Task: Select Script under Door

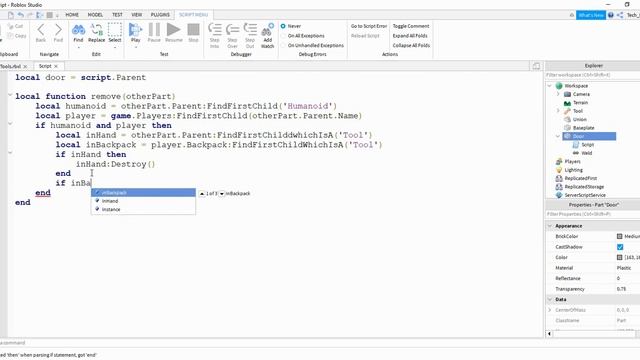Action: pos(587,145)
